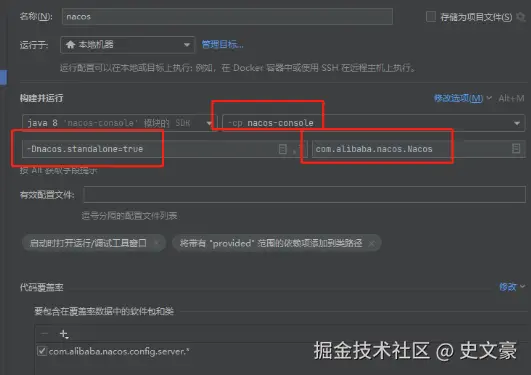Image resolution: width=531 pixels, height=375 pixels.
Task: Click the Name field containing nacos
Action: (227, 17)
